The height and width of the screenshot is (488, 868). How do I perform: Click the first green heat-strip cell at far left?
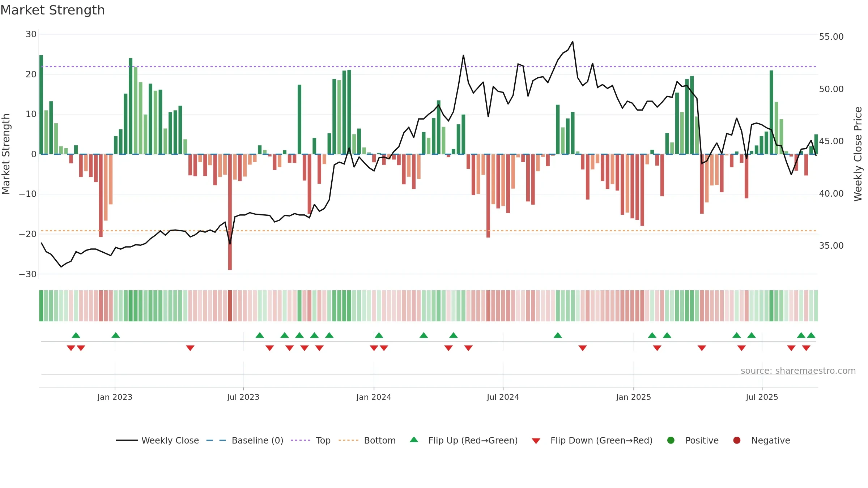pos(41,306)
